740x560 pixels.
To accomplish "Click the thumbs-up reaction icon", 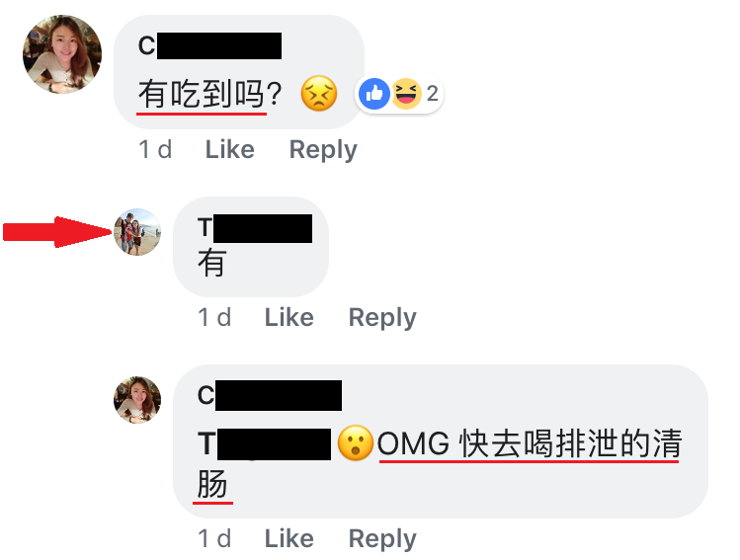I will (x=373, y=94).
